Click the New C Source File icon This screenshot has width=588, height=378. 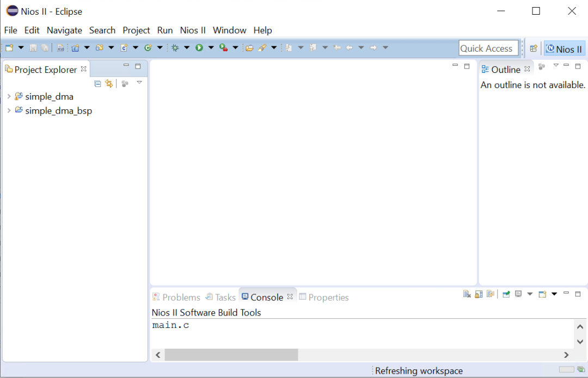coord(124,47)
